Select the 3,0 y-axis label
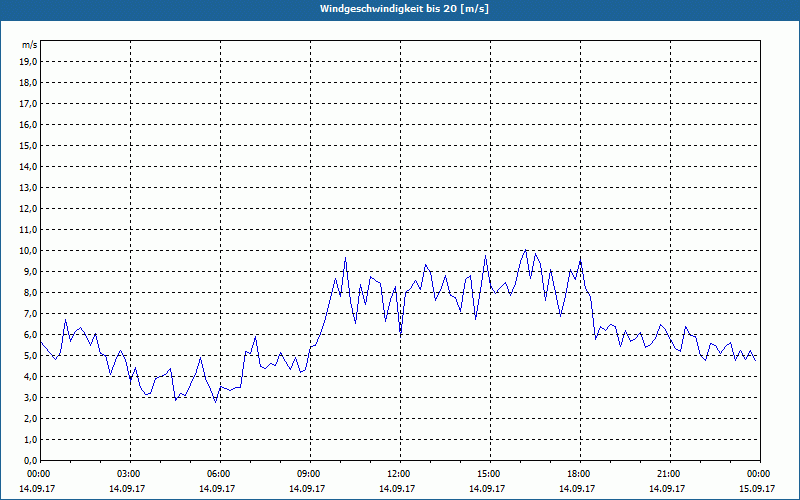This screenshot has width=800, height=500. tap(30, 397)
